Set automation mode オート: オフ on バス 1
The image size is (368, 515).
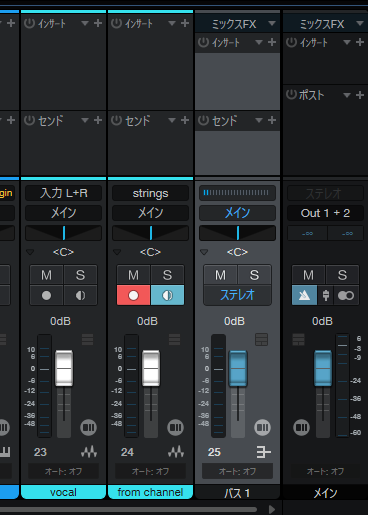click(237, 471)
